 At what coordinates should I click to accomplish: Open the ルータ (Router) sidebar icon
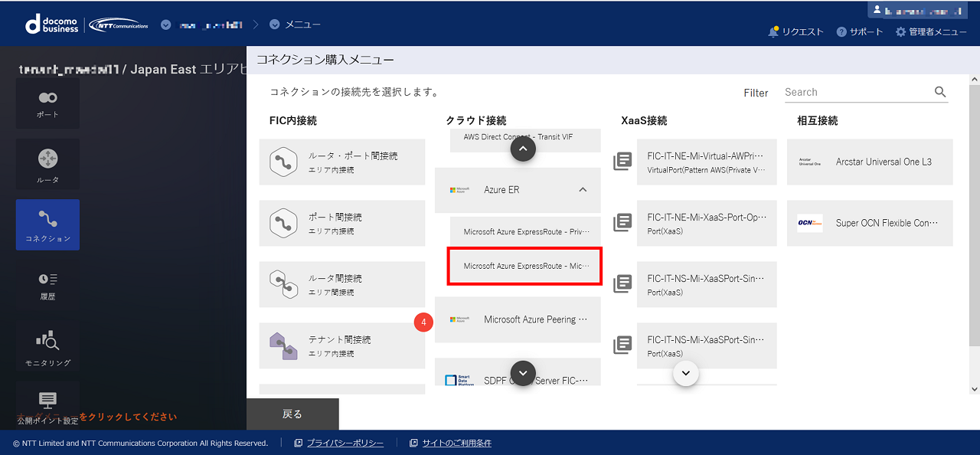(x=47, y=165)
